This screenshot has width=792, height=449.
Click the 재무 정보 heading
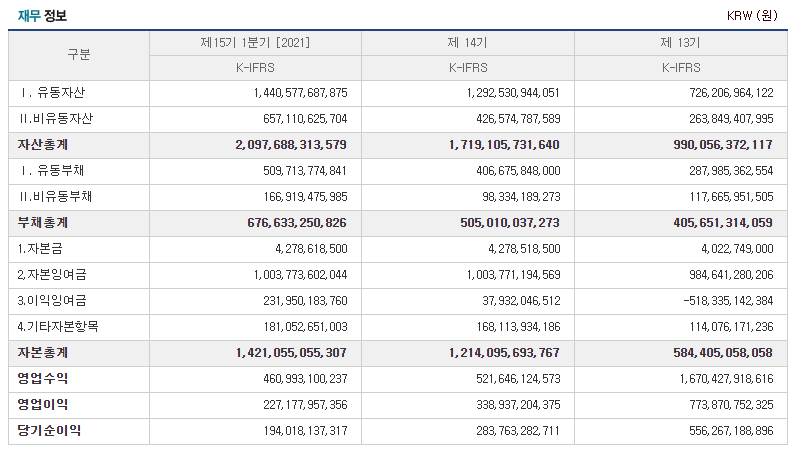click(42, 16)
